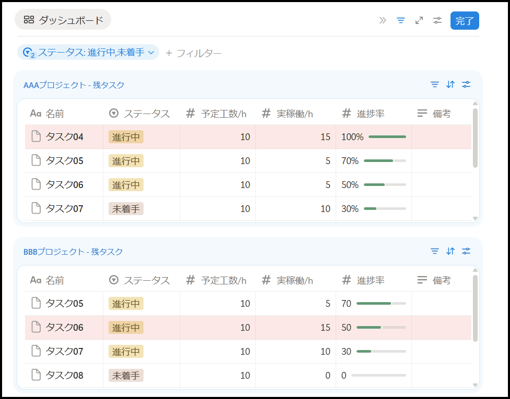
Task: Open the 進行中 status tag of タスク07 in BBB
Action: 126,351
